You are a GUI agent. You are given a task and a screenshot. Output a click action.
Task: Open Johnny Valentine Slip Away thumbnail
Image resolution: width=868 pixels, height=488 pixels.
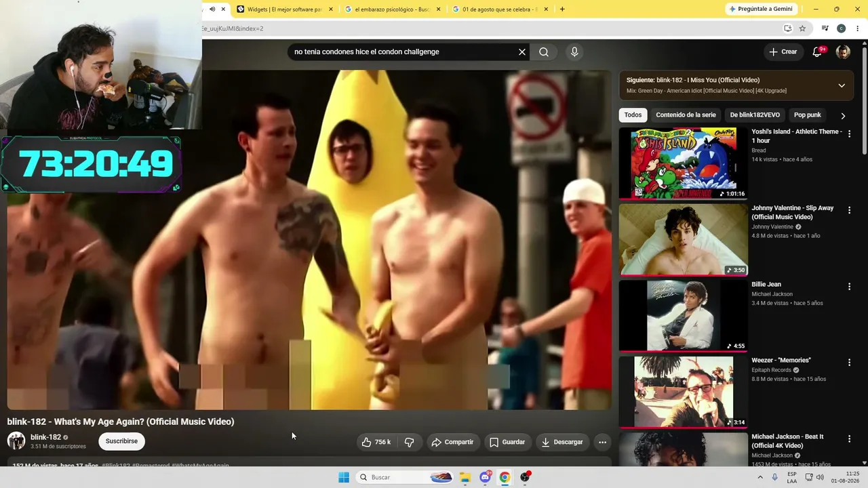click(x=683, y=239)
